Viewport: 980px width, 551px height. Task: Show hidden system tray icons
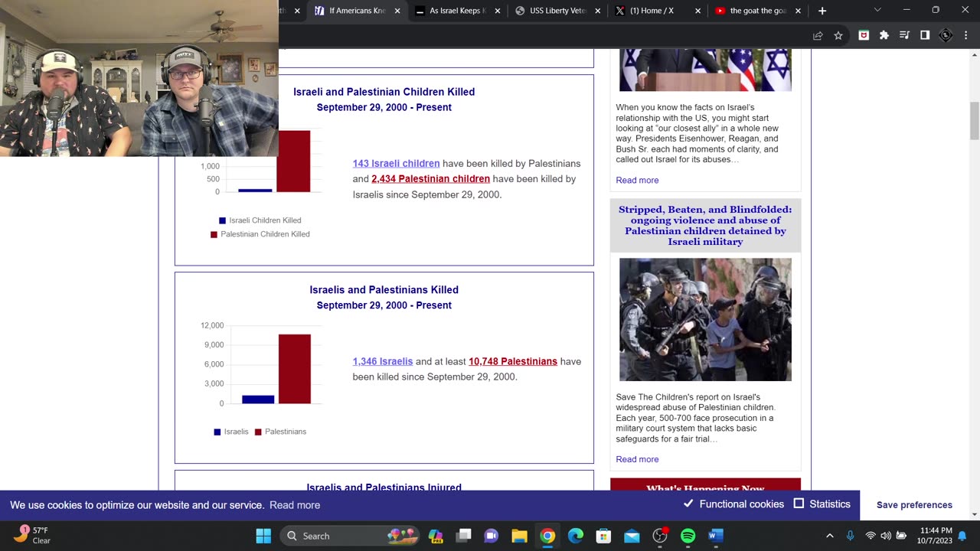tap(830, 536)
